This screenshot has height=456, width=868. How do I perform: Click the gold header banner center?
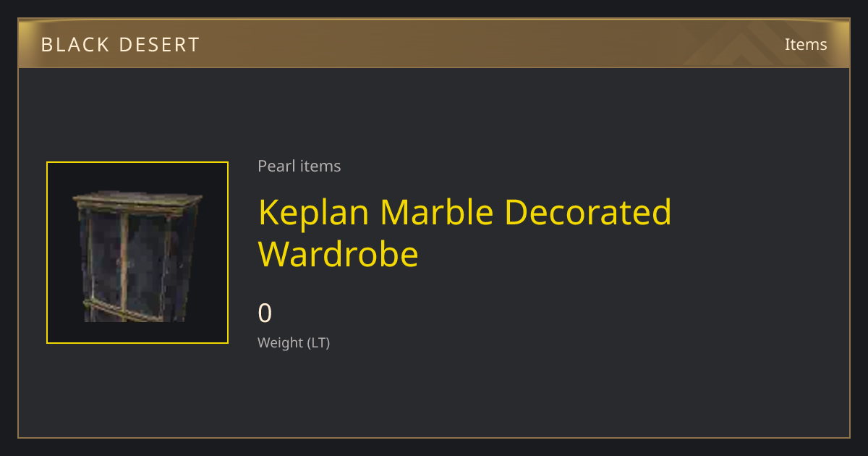point(434,43)
